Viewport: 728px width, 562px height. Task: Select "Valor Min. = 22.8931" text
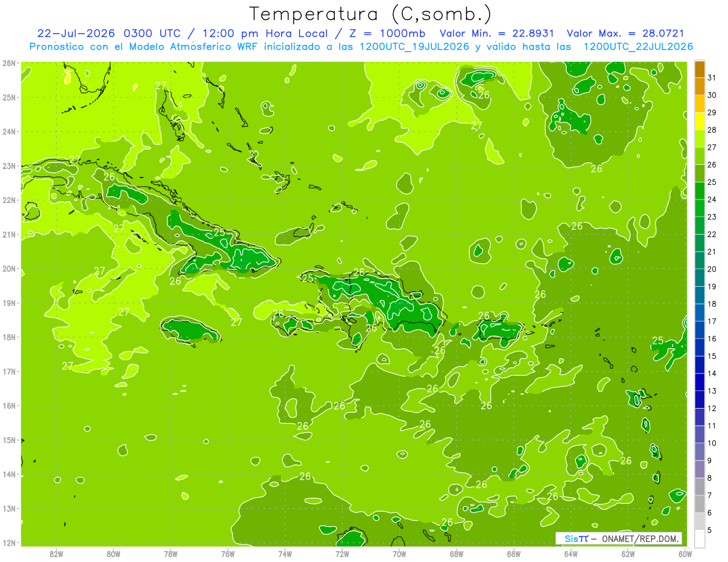tap(497, 33)
